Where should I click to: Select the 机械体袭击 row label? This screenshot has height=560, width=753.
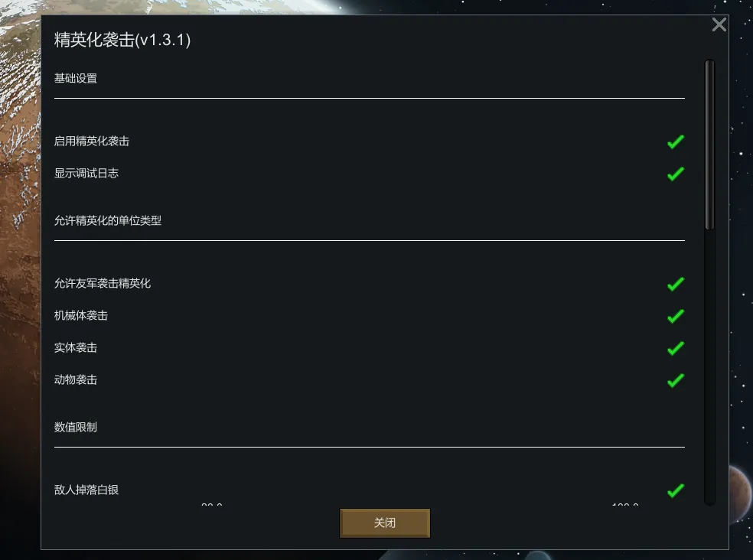click(x=81, y=315)
